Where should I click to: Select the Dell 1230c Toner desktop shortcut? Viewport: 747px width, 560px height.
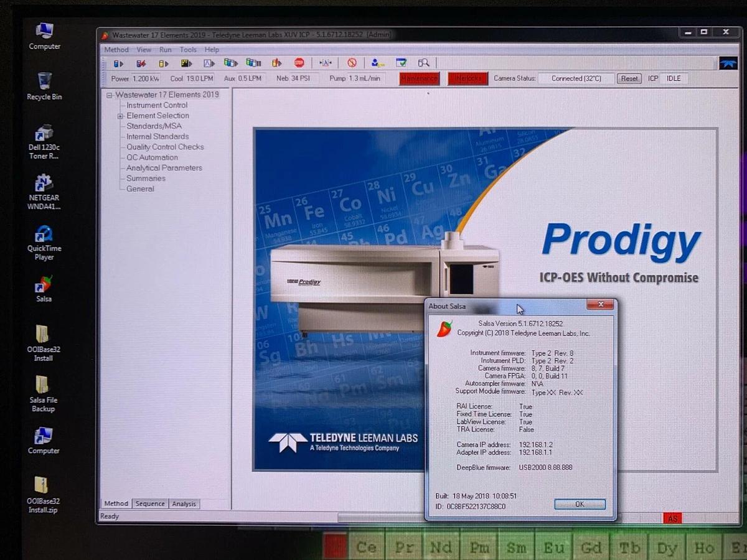(x=44, y=142)
